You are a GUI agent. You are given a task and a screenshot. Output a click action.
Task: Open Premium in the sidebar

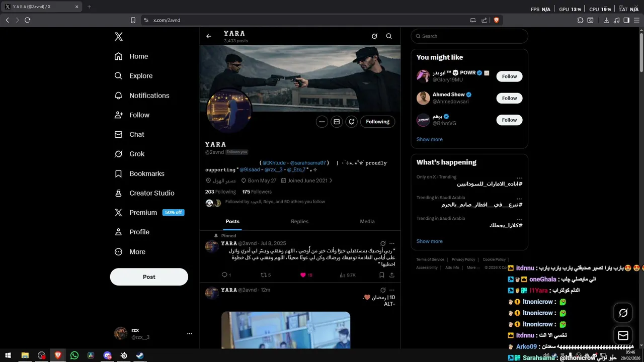point(149,213)
